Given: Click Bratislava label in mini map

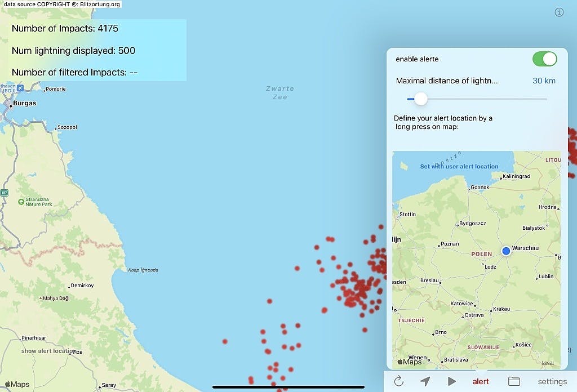Looking at the screenshot, I should point(456,360).
